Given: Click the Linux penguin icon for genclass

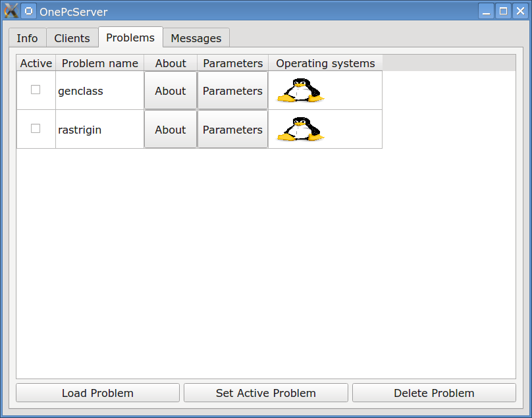Looking at the screenshot, I should click(x=300, y=90).
